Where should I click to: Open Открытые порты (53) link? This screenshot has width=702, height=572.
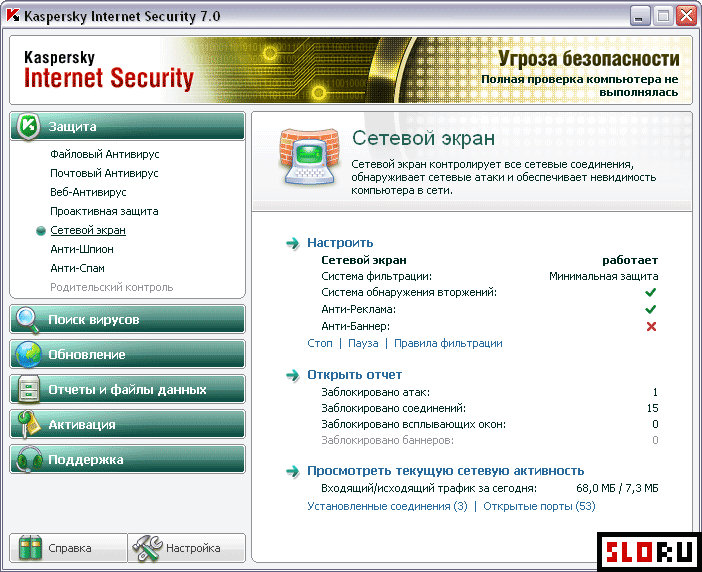pyautogui.click(x=539, y=506)
